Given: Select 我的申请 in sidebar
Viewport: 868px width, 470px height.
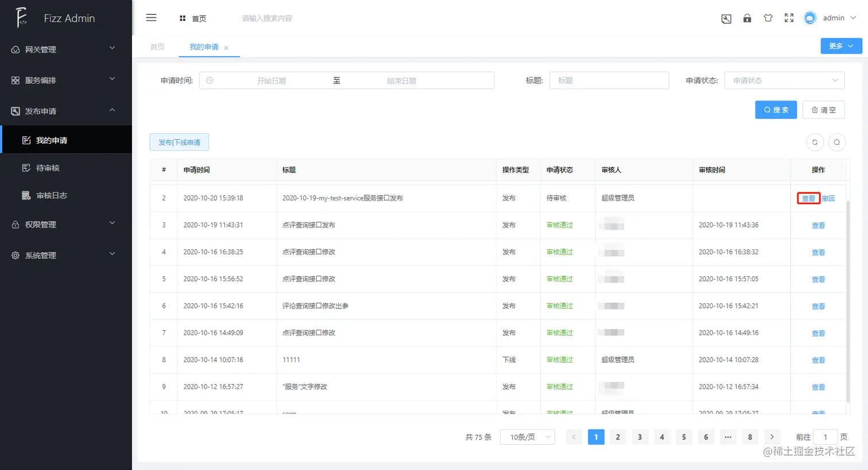Looking at the screenshot, I should coord(66,140).
